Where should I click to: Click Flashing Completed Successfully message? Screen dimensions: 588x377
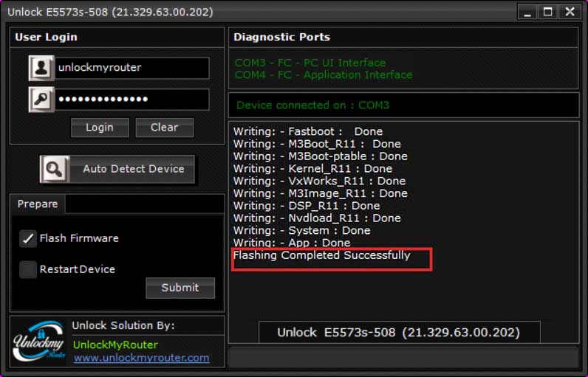click(322, 255)
